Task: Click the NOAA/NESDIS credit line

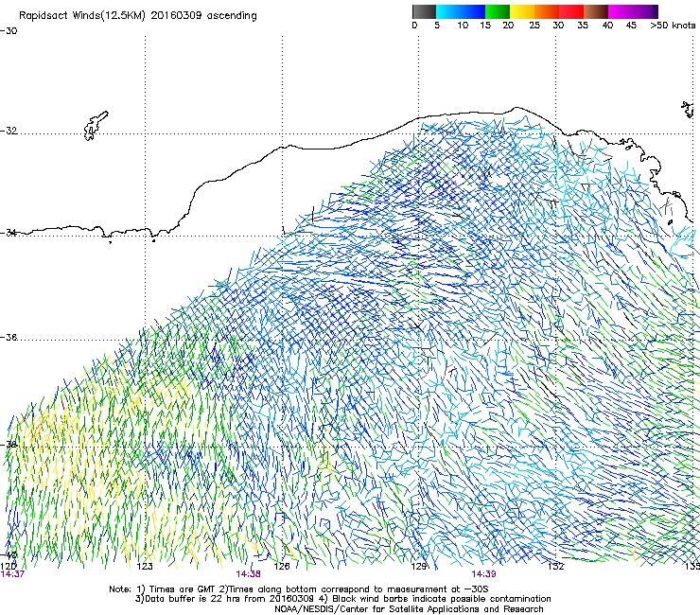Action: coord(409,609)
